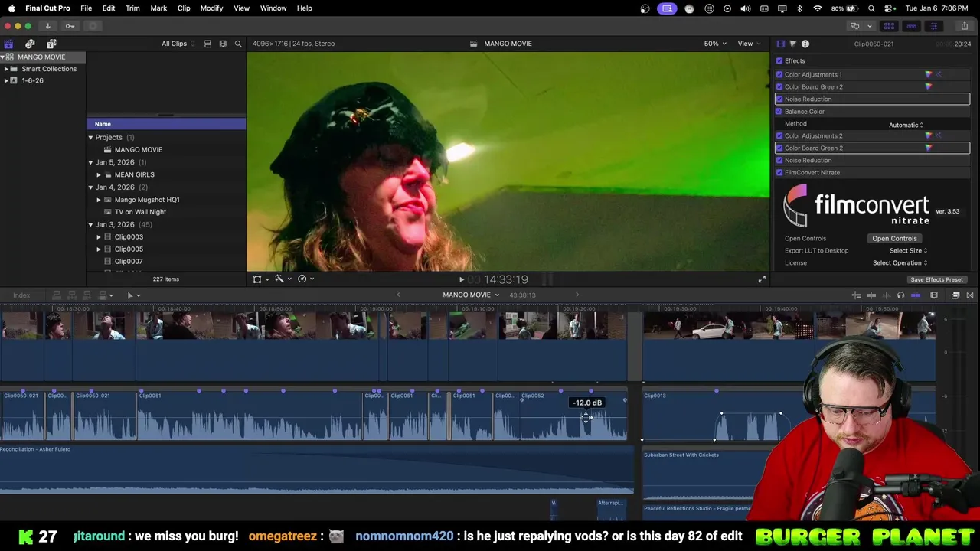Screen dimensions: 980x551
Task: Click the import media arrow button
Action: pos(47,26)
